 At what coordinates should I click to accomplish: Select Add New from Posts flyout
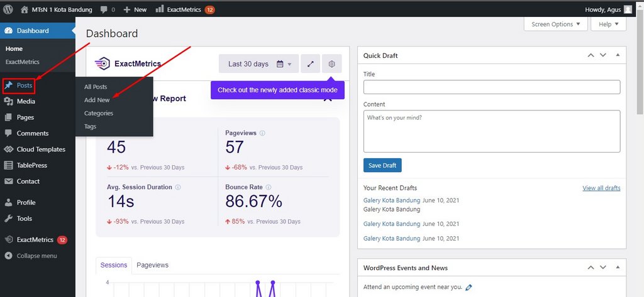pos(97,100)
